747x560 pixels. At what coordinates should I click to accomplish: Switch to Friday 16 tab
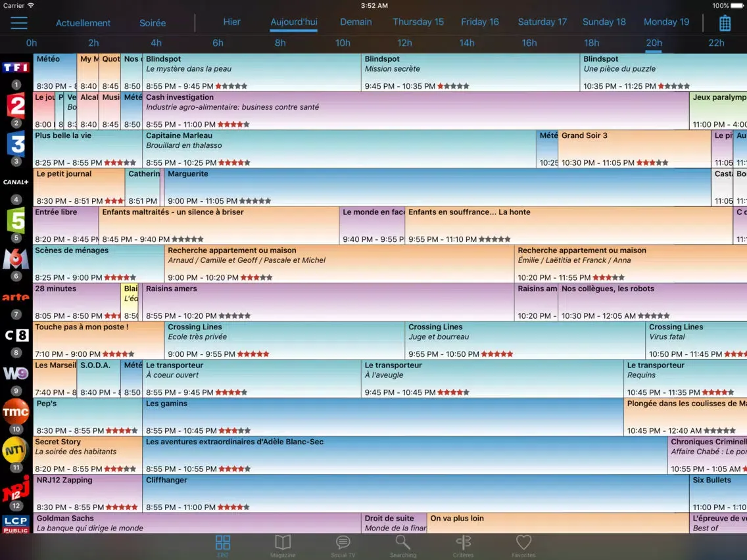click(x=480, y=22)
